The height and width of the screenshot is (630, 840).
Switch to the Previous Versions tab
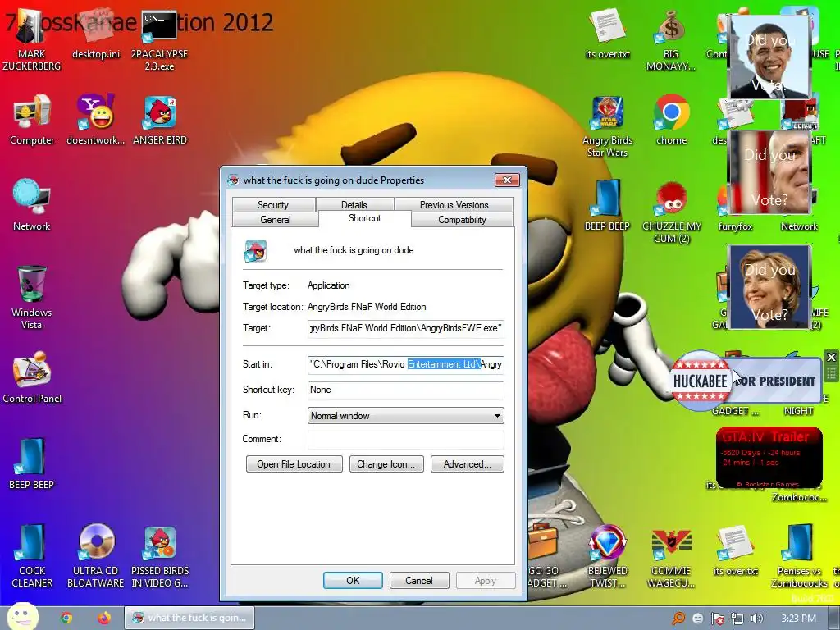click(x=454, y=204)
